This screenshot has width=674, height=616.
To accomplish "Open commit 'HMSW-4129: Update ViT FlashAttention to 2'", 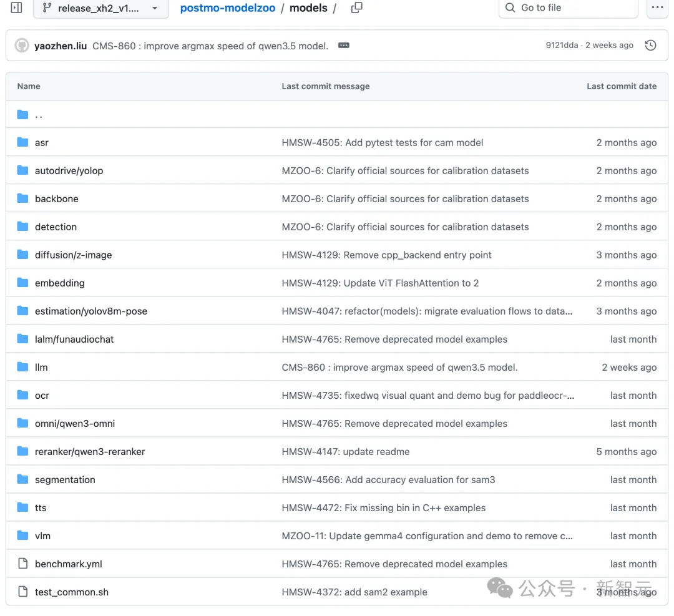I will 380,283.
